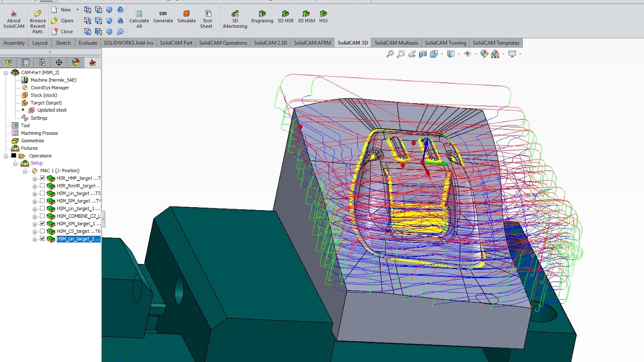Click the Zoom to Area icon
This screenshot has height=362, width=644.
tap(401, 54)
